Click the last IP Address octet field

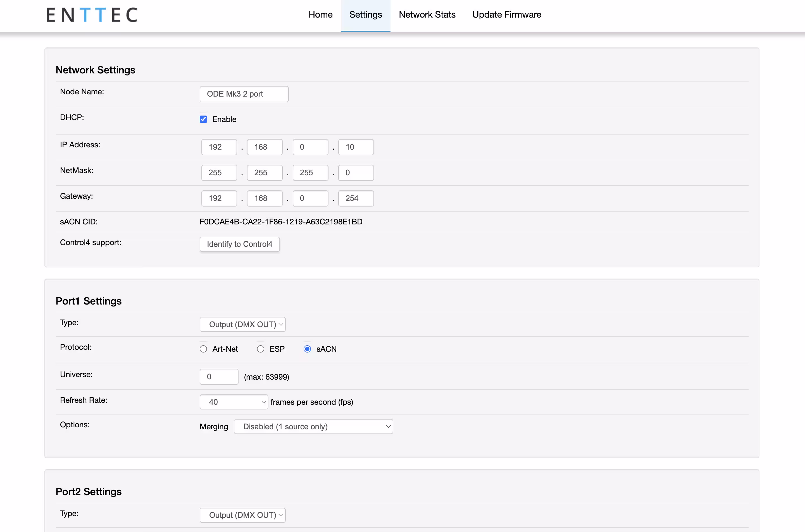pos(356,147)
